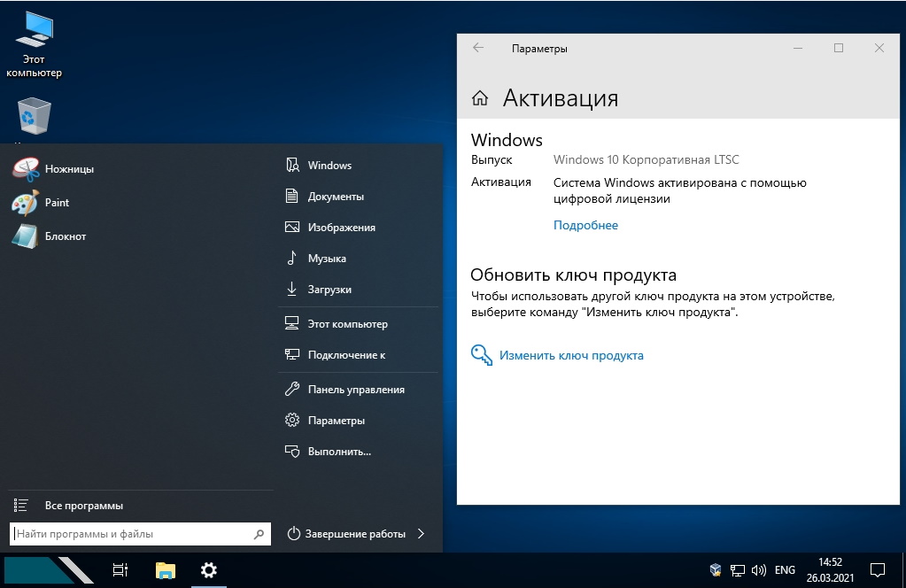The width and height of the screenshot is (906, 588).
Task: Expand the shutdown options arrow
Action: (421, 534)
